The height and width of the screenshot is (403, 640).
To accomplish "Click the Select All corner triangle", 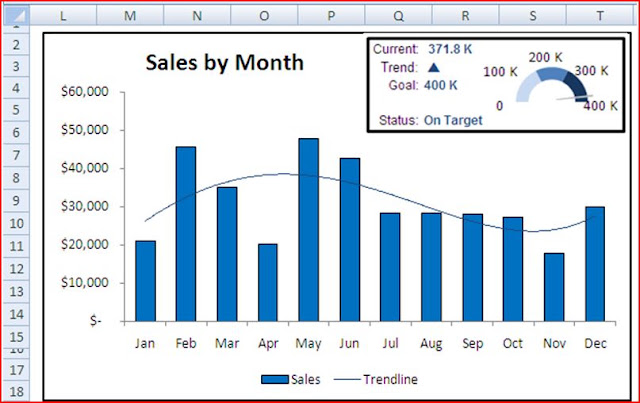I will pyautogui.click(x=16, y=16).
